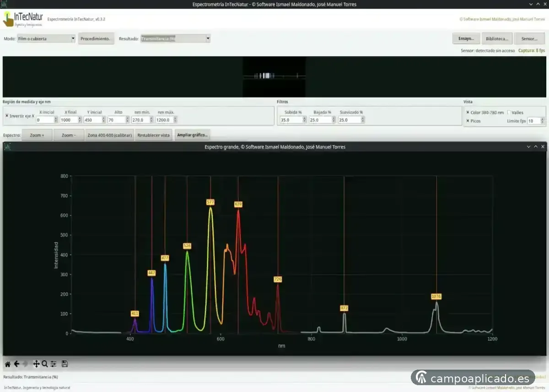Open the subplot configuration sliders icon
The image size is (549, 392).
[54, 364]
